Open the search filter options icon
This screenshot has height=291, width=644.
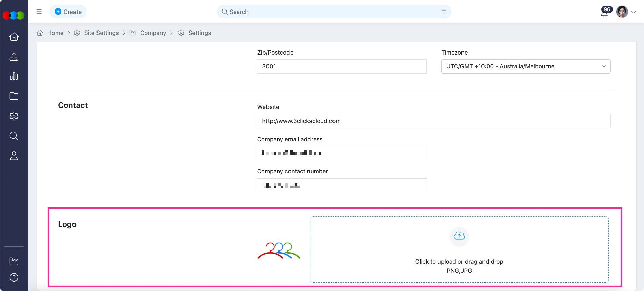click(444, 12)
